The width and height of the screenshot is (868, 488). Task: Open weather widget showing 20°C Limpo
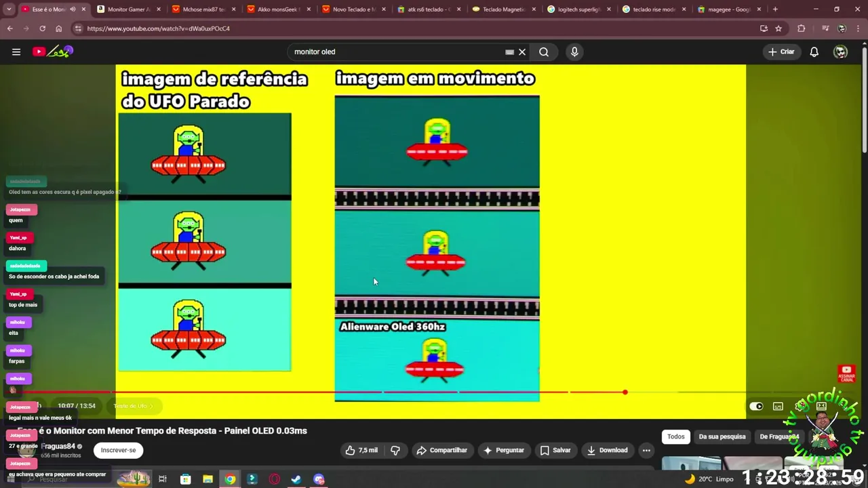pos(709,479)
